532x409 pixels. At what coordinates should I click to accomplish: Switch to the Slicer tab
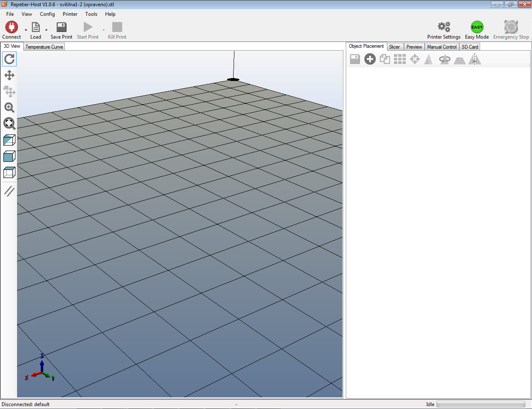[394, 47]
